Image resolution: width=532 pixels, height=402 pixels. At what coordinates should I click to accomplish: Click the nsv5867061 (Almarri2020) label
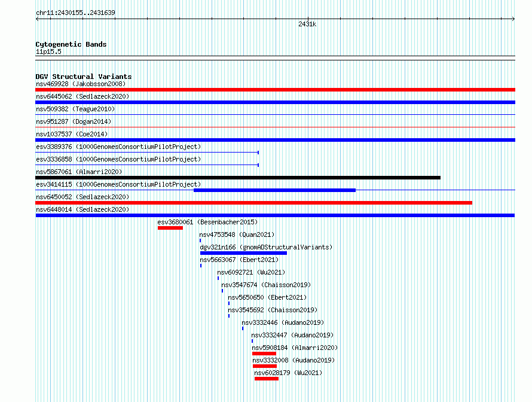coord(79,172)
